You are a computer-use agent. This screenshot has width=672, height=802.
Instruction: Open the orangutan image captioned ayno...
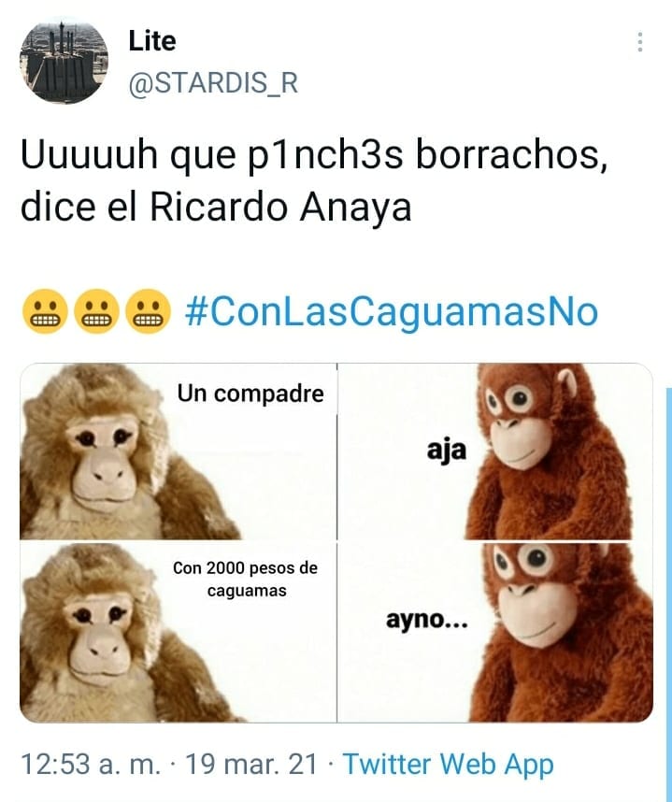pyautogui.click(x=495, y=632)
